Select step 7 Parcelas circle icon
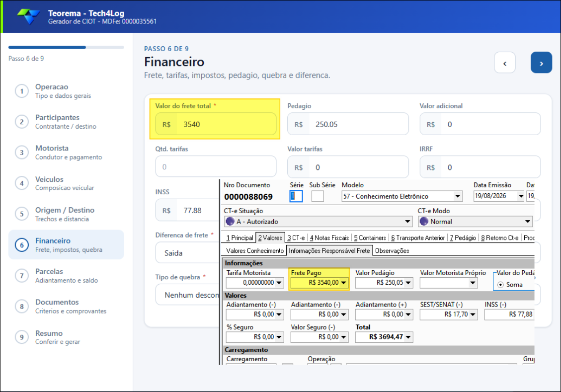This screenshot has width=561, height=392. coord(22,275)
